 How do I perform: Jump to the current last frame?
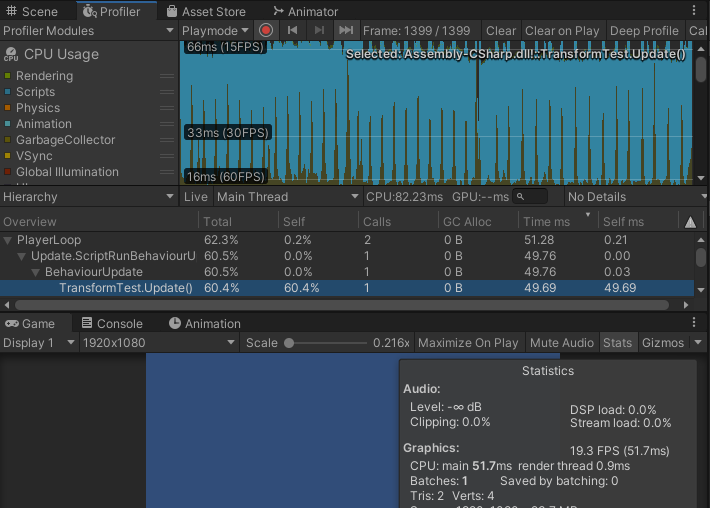coord(346,30)
